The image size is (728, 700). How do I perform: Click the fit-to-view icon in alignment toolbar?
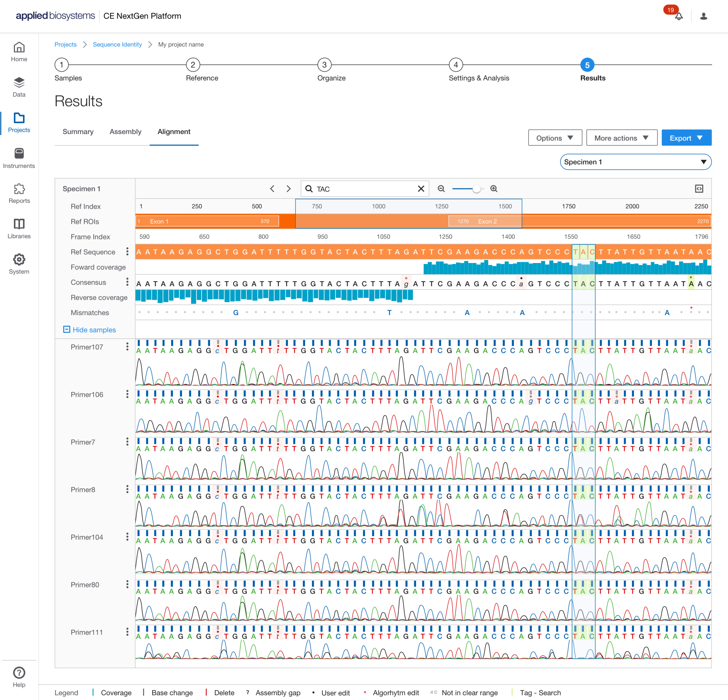699,189
